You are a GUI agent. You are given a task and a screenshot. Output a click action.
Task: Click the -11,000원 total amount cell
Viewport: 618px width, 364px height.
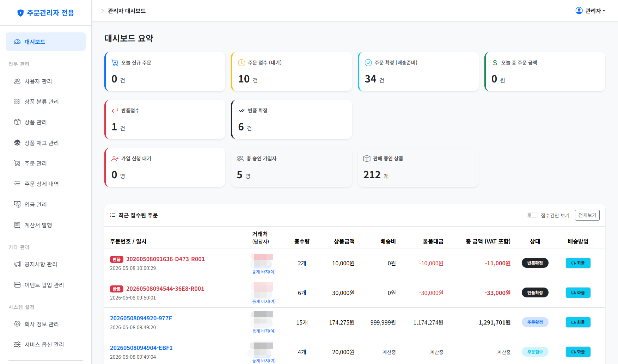click(x=497, y=263)
